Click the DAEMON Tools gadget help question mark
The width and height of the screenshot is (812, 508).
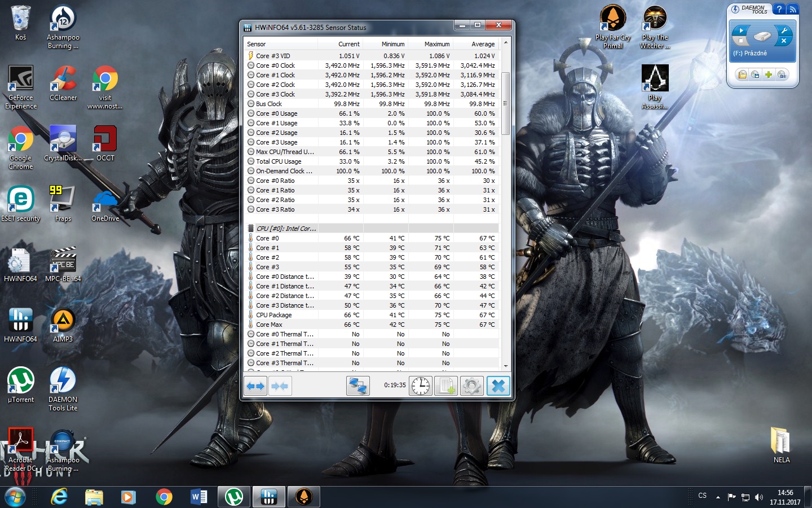tap(779, 9)
